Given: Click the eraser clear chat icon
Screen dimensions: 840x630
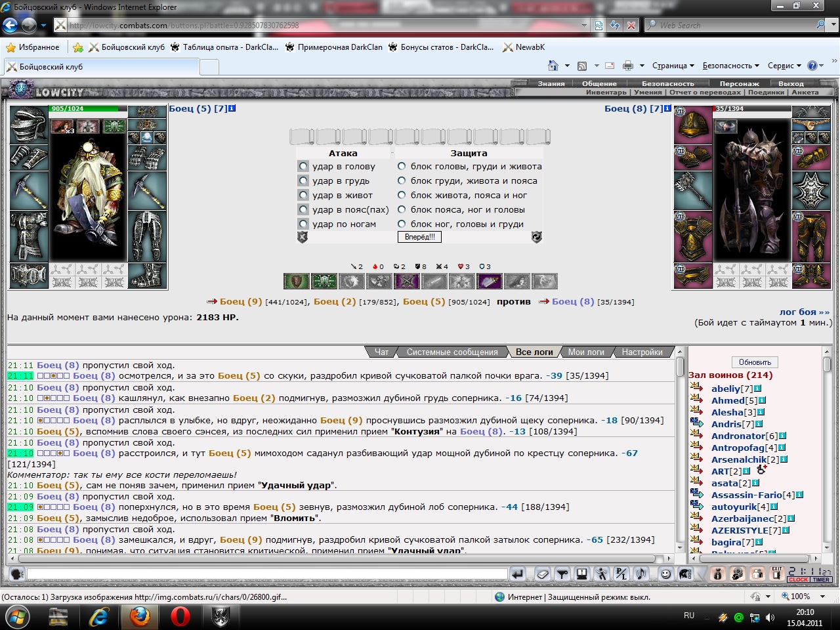Looking at the screenshot, I should pos(543,574).
